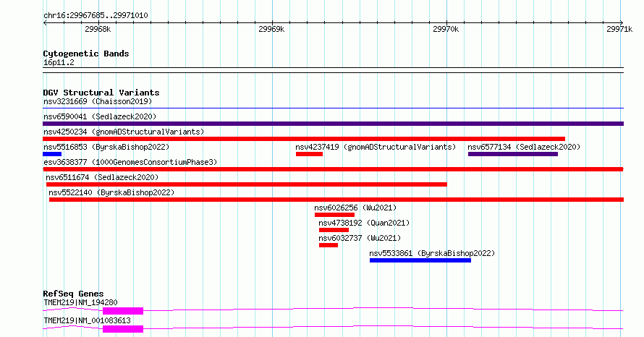The image size is (644, 337).
Task: Open the nsv3231669 Chaisson2019 label
Action: tap(98, 101)
